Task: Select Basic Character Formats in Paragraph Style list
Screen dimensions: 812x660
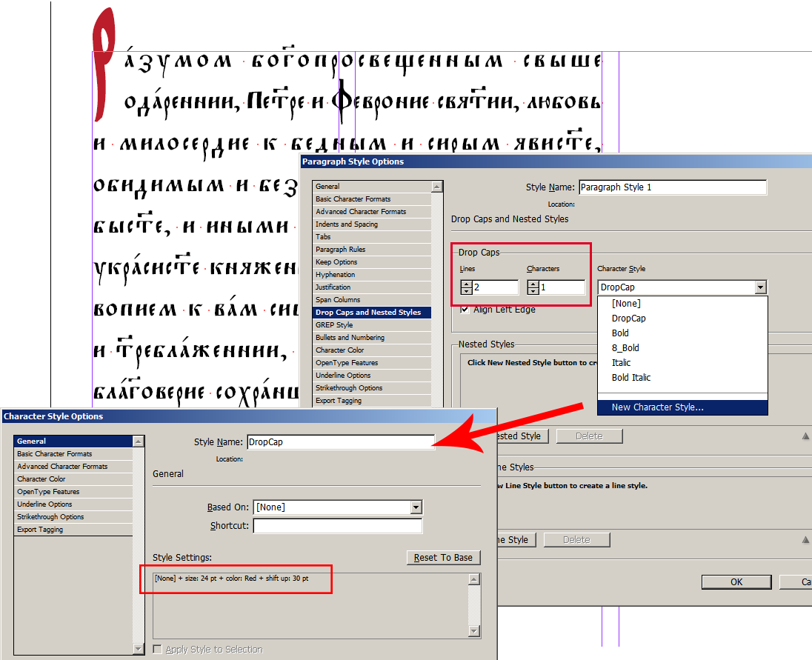Action: 372,199
